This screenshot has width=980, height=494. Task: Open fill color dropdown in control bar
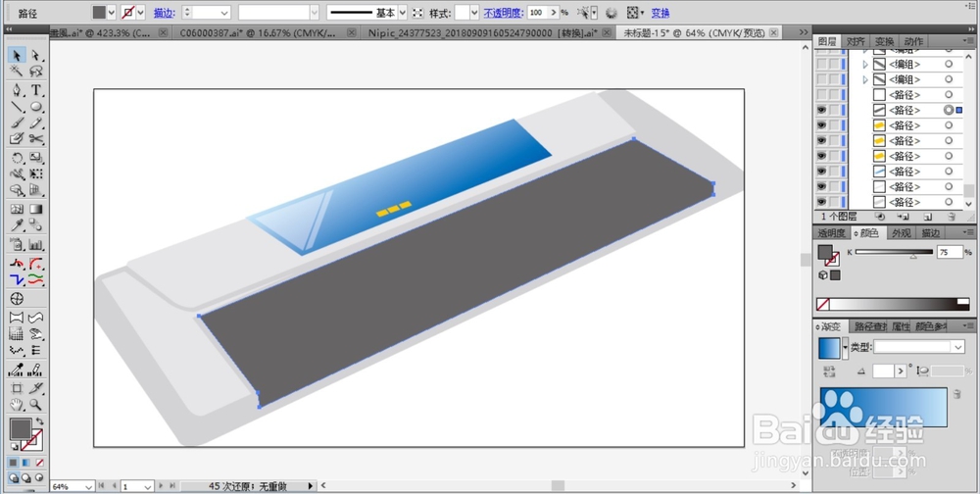pos(112,13)
